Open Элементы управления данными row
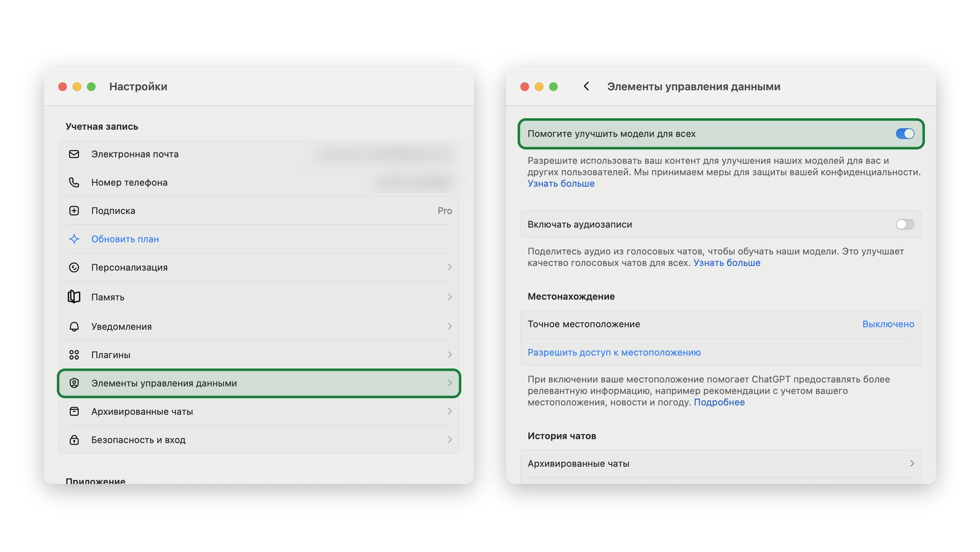980x552 pixels. tap(259, 383)
